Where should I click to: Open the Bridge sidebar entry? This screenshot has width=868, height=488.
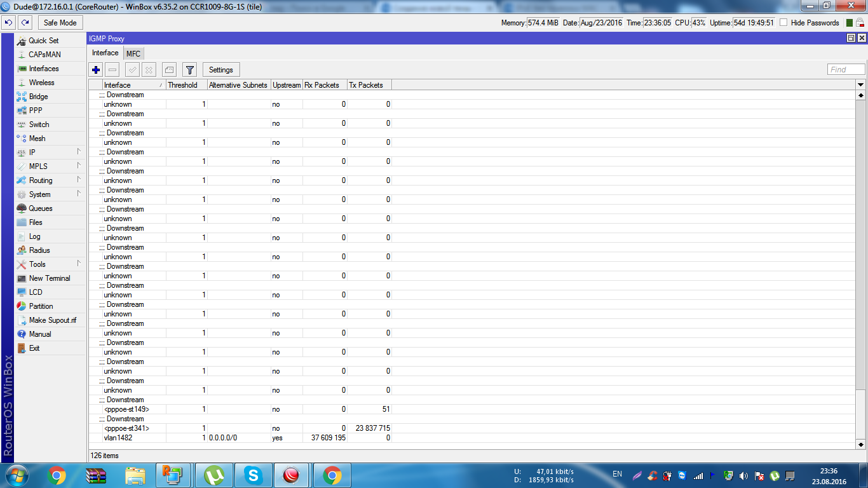coord(50,97)
